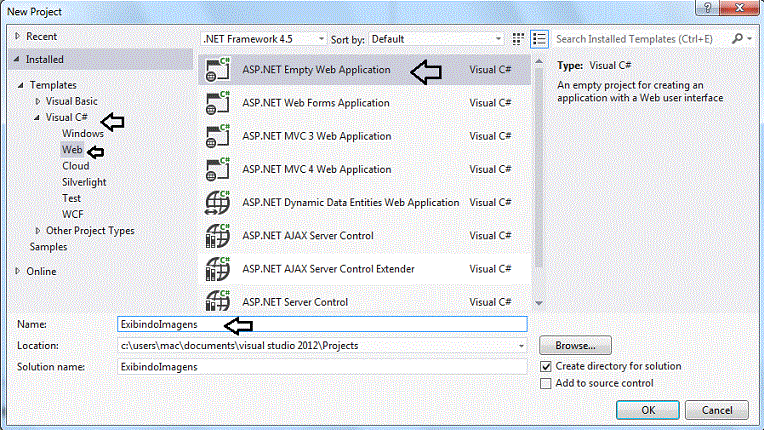Select the WCF project category

(73, 214)
